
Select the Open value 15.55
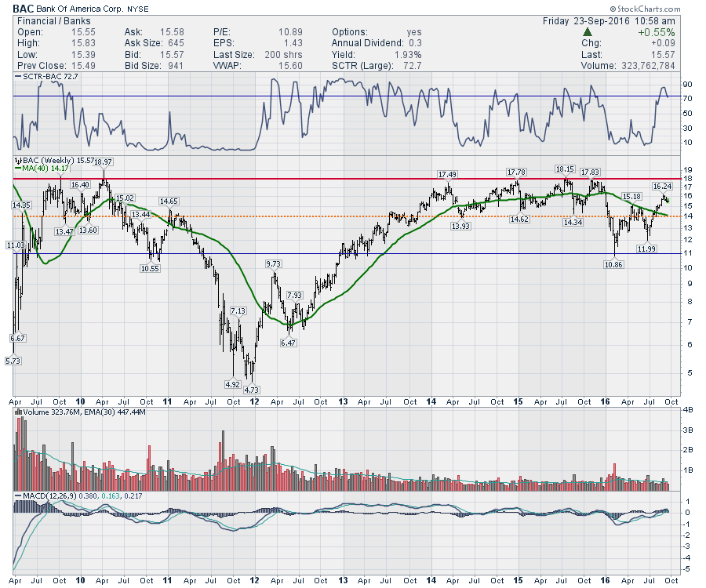point(83,32)
